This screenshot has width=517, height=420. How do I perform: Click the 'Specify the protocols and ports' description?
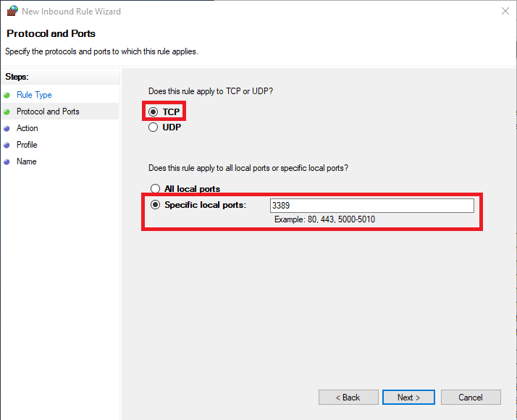(101, 51)
